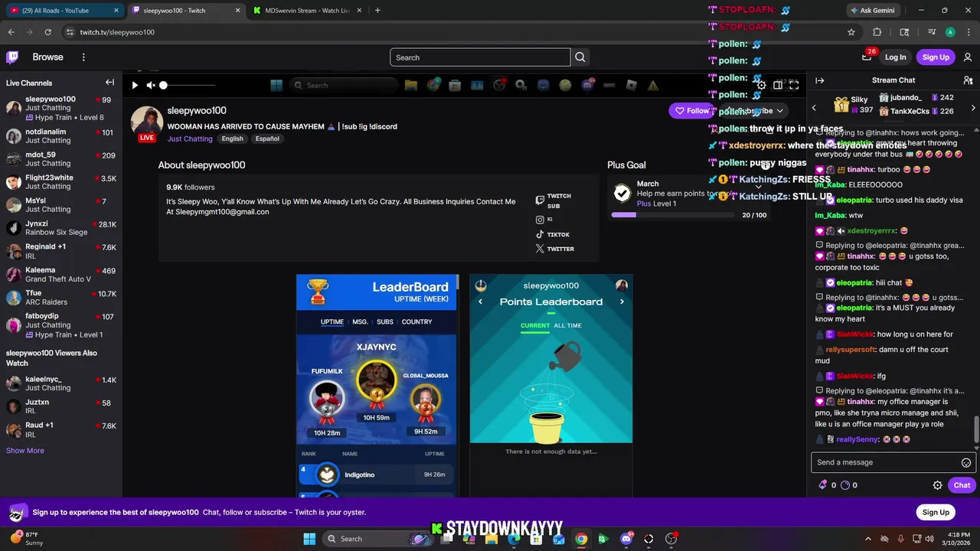Follow sleepywoo100

(x=691, y=111)
